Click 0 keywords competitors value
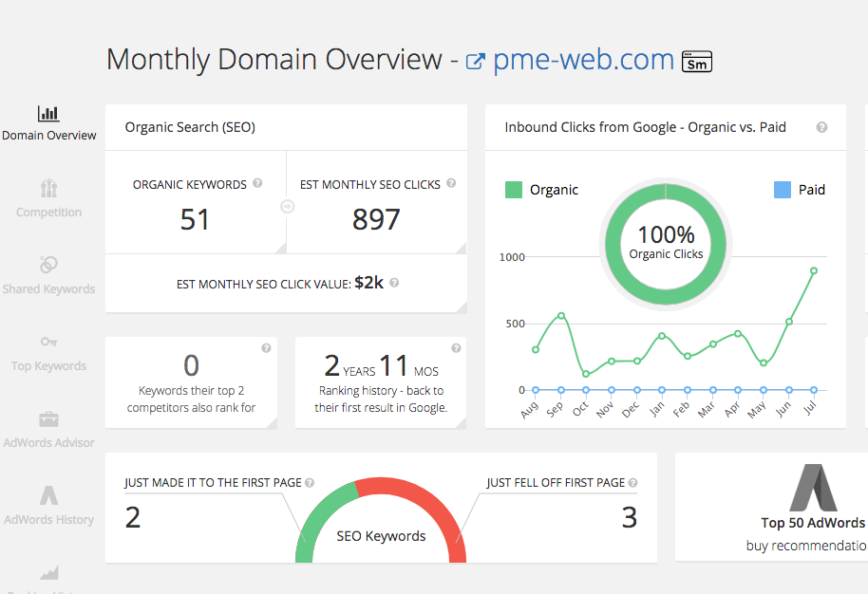This screenshot has height=594, width=868. pyautogui.click(x=191, y=365)
